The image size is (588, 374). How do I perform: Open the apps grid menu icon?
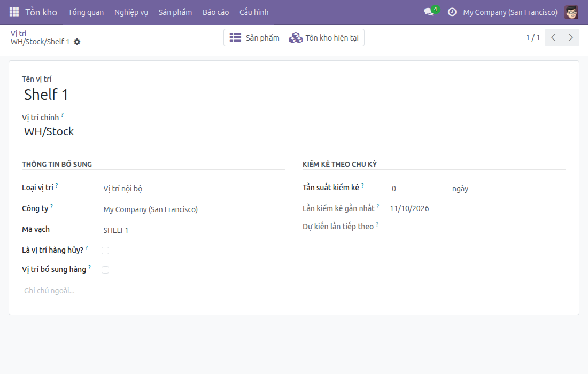click(14, 12)
